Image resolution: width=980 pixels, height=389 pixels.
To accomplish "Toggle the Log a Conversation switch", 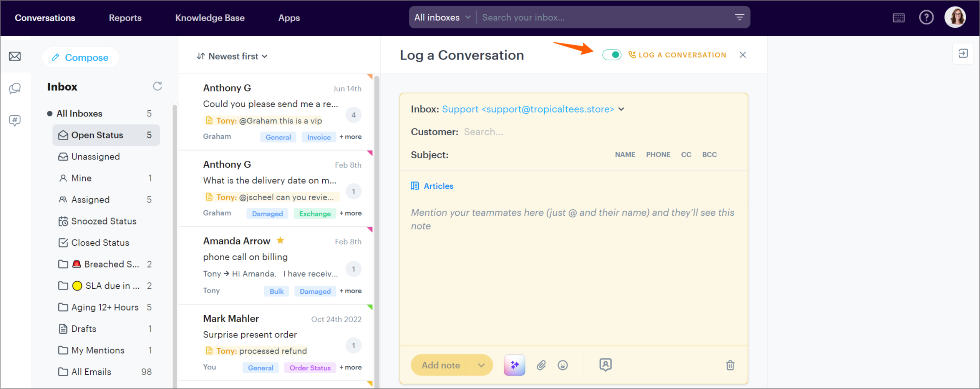I will [612, 55].
